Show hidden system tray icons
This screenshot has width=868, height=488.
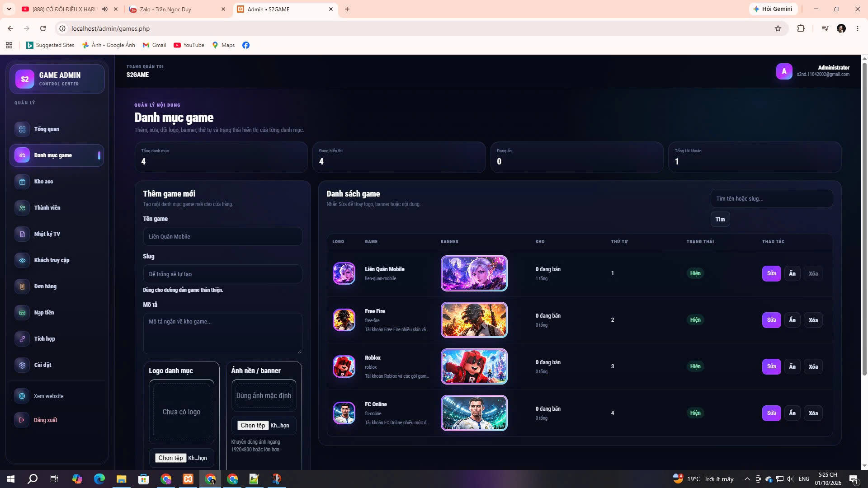pyautogui.click(x=747, y=479)
